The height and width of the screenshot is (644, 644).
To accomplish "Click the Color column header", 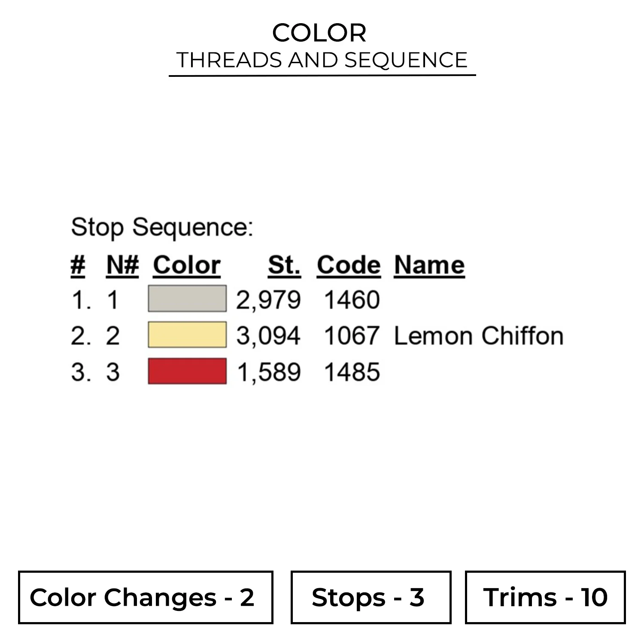I will point(187,265).
